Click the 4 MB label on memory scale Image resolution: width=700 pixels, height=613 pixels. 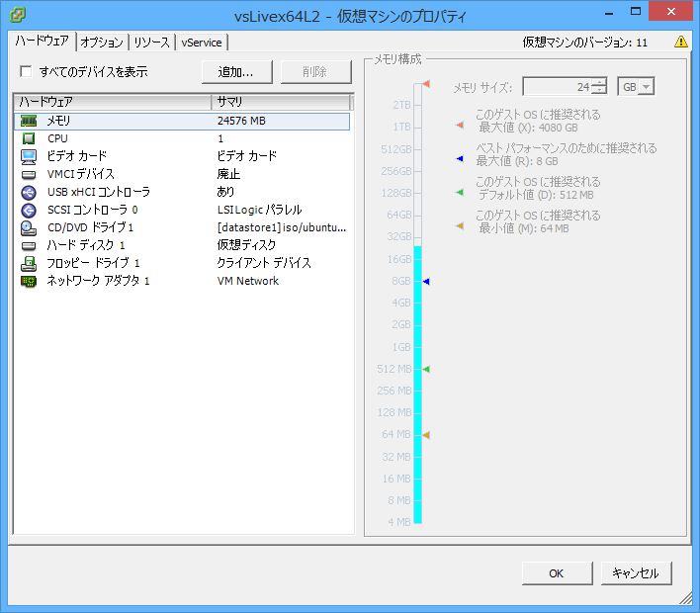point(399,522)
